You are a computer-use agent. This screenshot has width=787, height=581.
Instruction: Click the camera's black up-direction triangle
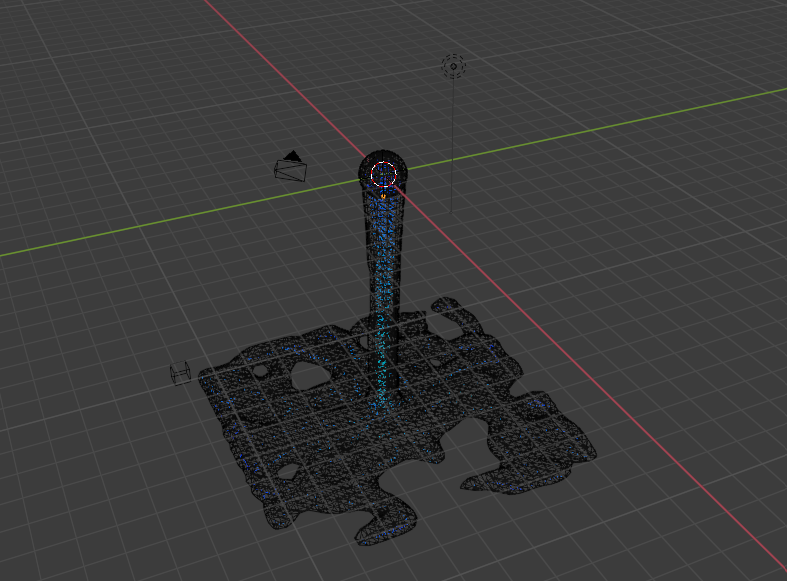coord(292,156)
